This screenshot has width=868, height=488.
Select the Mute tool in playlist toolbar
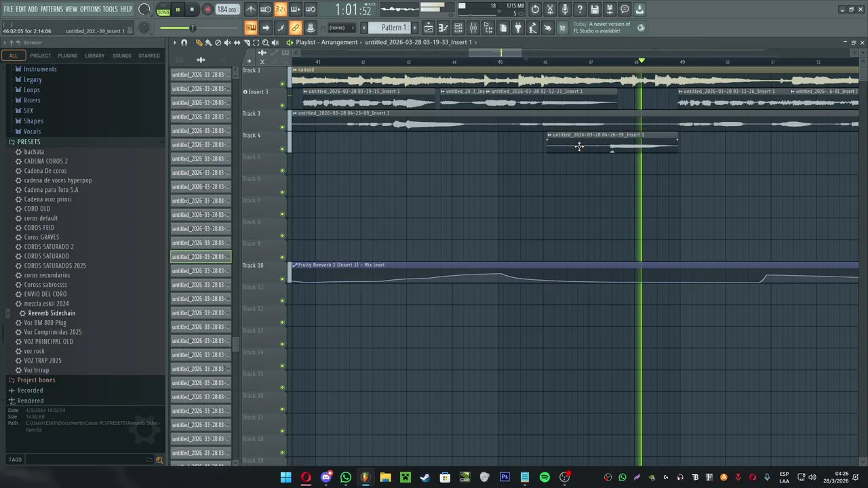(x=227, y=42)
